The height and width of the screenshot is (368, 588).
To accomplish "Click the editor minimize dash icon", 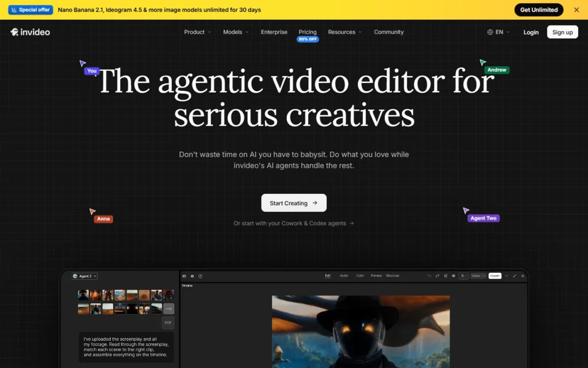I will [507, 276].
